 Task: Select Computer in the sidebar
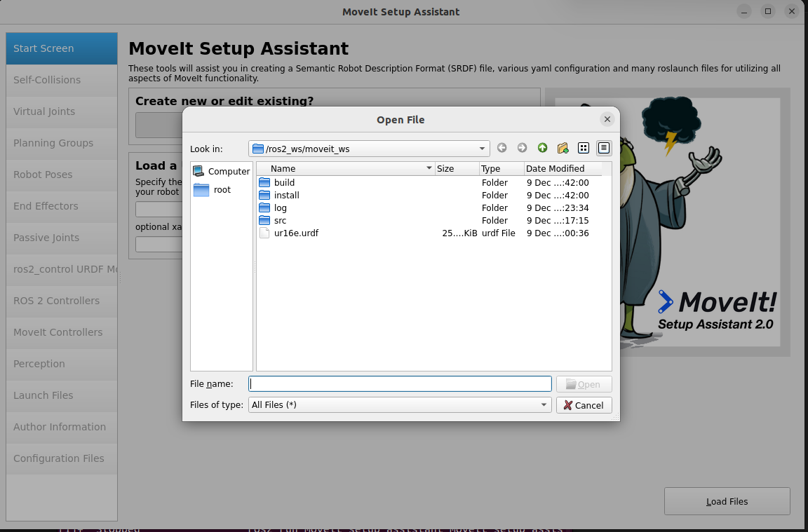[221, 171]
